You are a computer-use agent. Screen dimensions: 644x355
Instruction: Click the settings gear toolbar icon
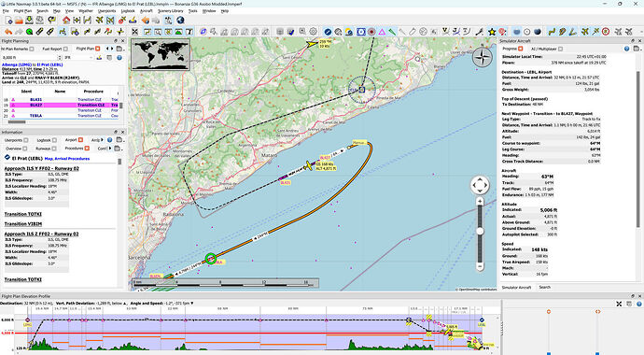pos(314,32)
